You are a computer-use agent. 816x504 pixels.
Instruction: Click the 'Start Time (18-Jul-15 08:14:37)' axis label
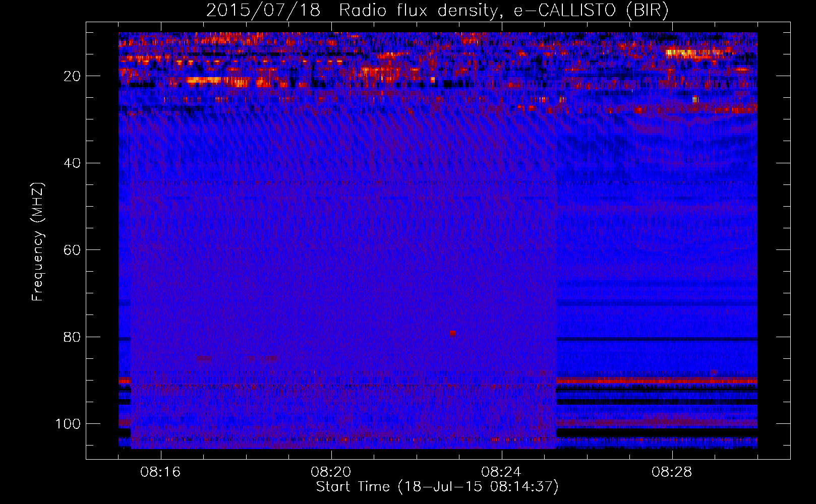437,487
